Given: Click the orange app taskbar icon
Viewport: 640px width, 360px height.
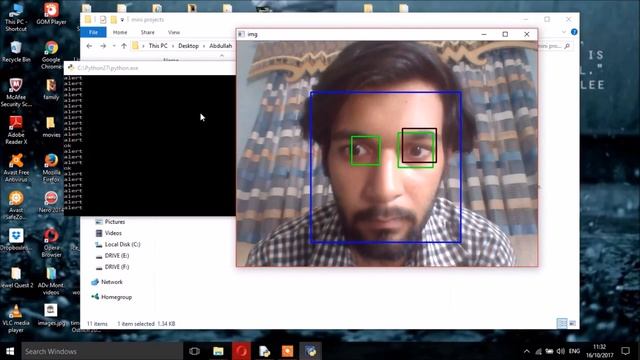Looking at the screenshot, I should click(287, 351).
